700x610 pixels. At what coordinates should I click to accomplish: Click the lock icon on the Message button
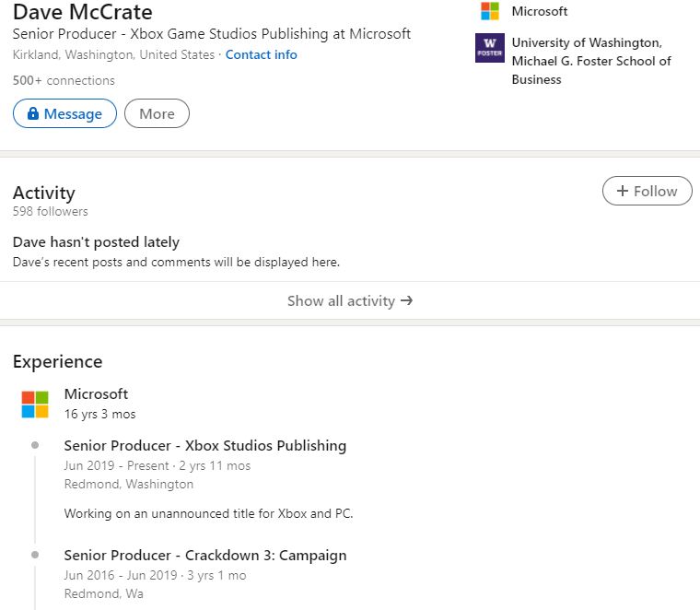[x=33, y=113]
